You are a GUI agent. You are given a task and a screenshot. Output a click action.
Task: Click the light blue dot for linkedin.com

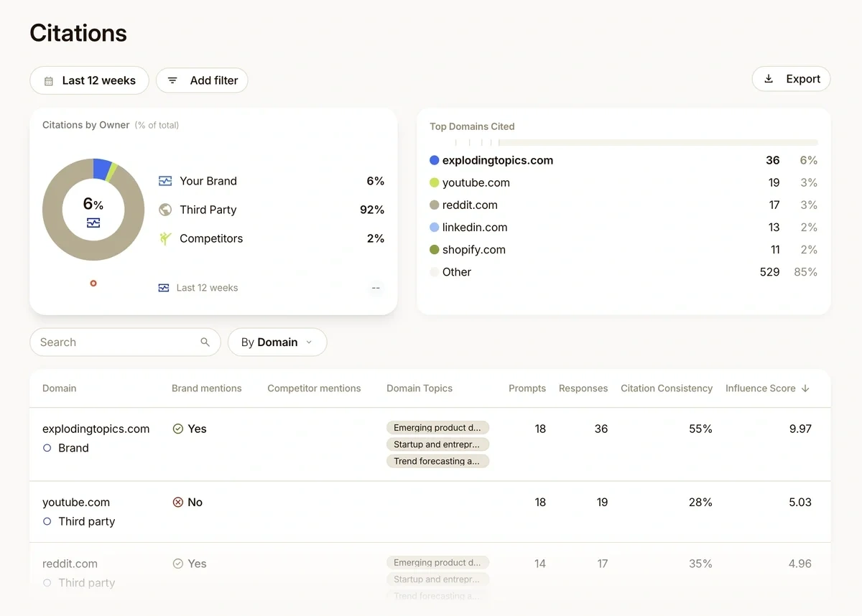point(434,227)
